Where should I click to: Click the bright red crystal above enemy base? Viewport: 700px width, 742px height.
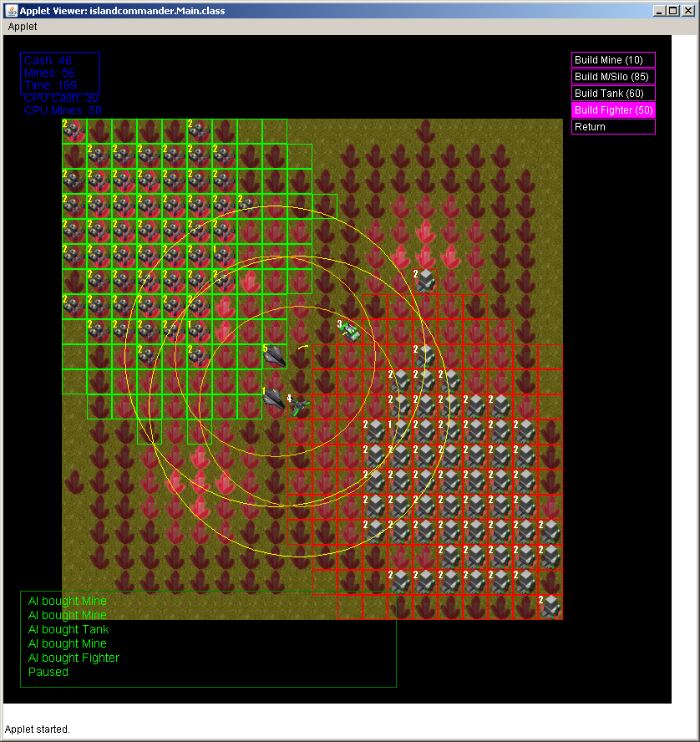[x=425, y=232]
